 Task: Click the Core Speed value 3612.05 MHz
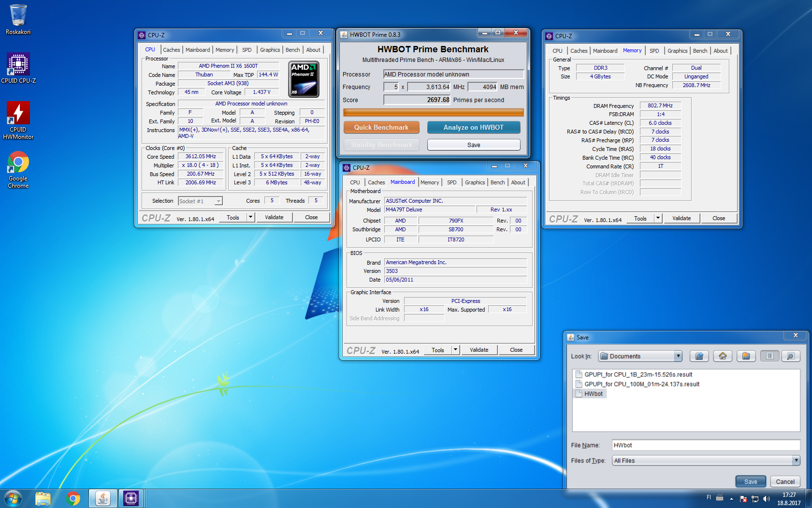[x=201, y=156]
